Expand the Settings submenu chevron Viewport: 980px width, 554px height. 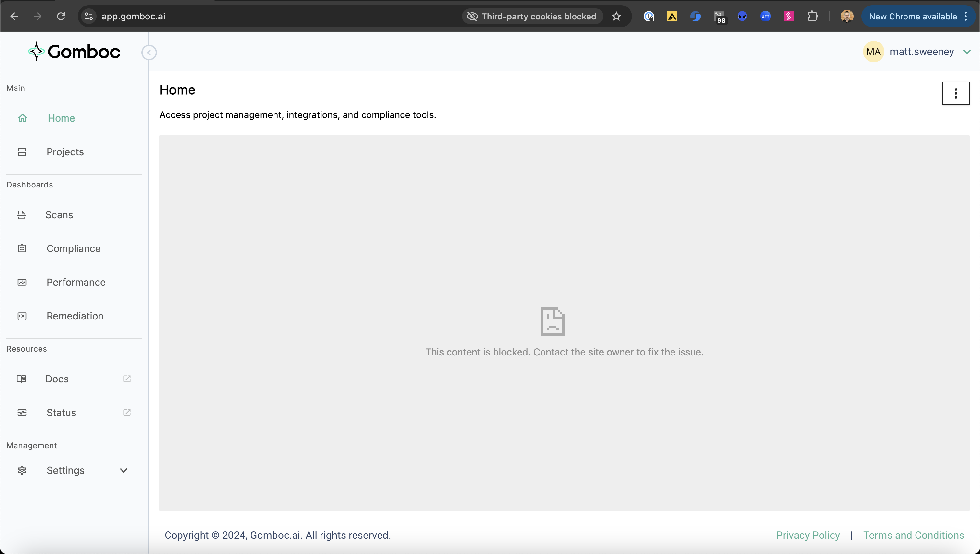pos(124,471)
